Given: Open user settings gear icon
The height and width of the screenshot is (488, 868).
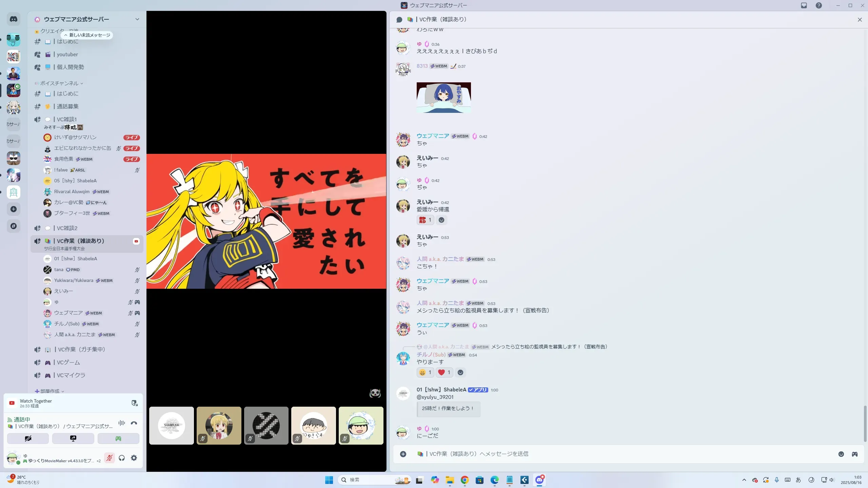Looking at the screenshot, I should [x=134, y=458].
